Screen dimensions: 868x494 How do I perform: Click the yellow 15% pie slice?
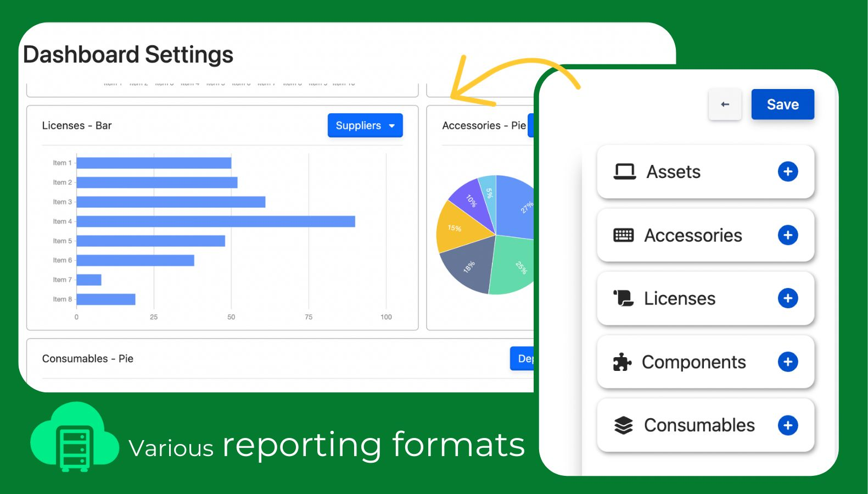point(460,228)
